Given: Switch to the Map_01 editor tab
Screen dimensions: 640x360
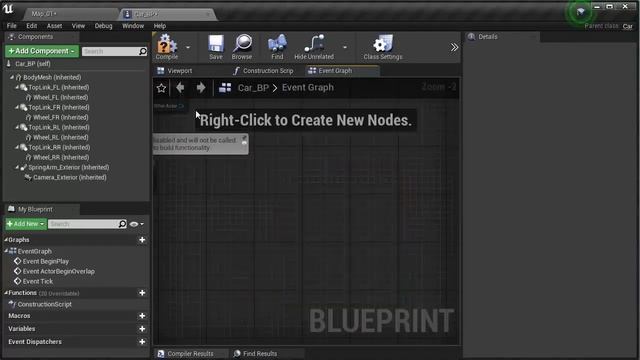Looking at the screenshot, I should pos(44,14).
